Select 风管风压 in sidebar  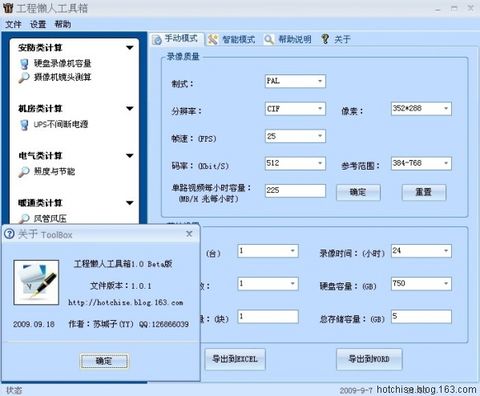tap(50, 219)
